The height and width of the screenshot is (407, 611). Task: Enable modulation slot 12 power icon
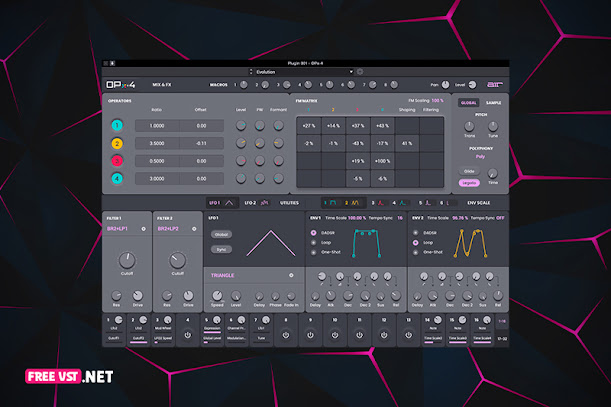pyautogui.click(x=384, y=335)
